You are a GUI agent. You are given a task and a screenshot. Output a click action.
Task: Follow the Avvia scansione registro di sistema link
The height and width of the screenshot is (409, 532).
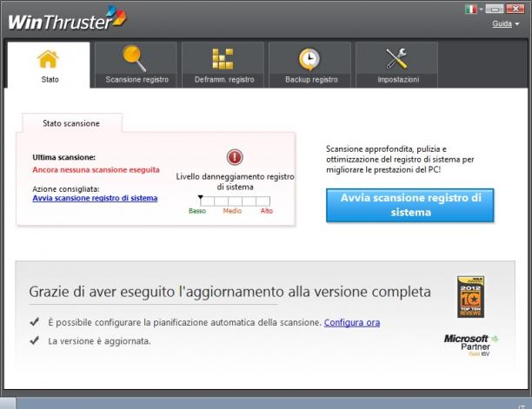(x=95, y=198)
